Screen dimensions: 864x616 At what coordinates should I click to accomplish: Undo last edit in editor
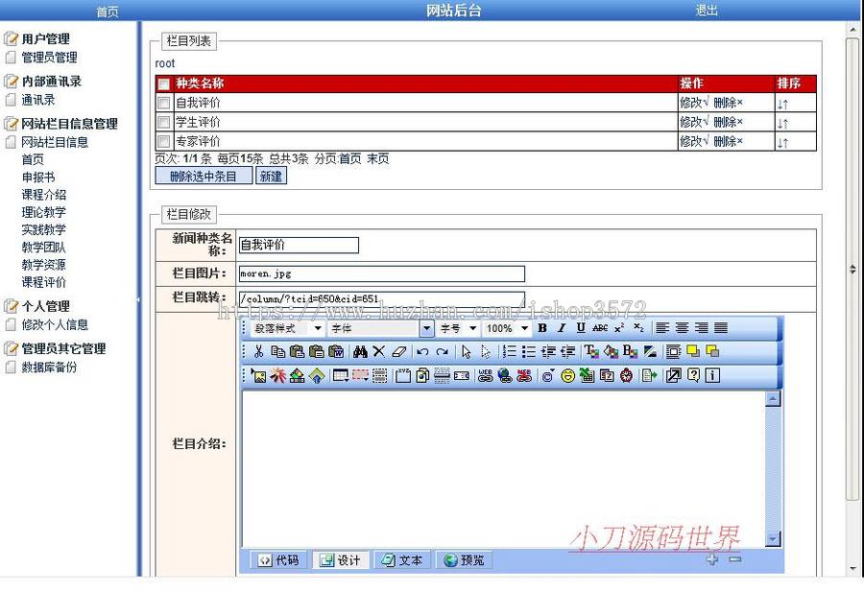(x=422, y=352)
